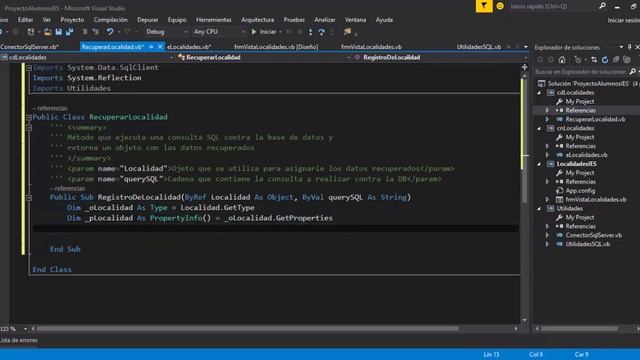The image size is (640, 360).
Task: Open the Editar menu
Action: pos(25,20)
